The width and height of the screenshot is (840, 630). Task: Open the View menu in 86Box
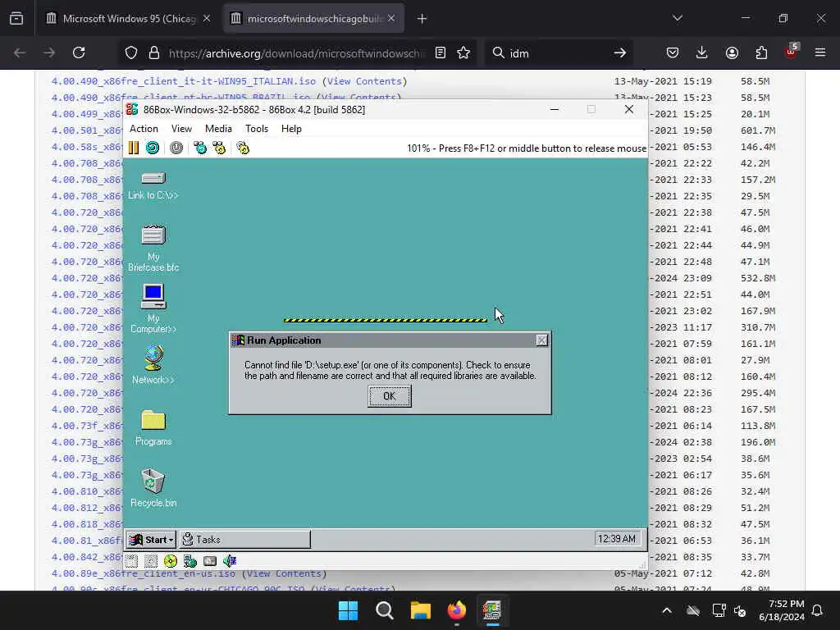(x=181, y=129)
